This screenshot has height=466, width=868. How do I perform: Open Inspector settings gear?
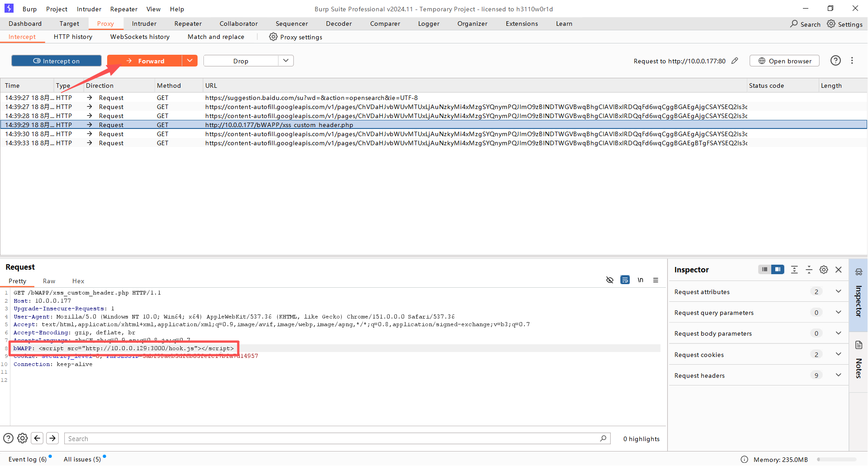click(824, 270)
